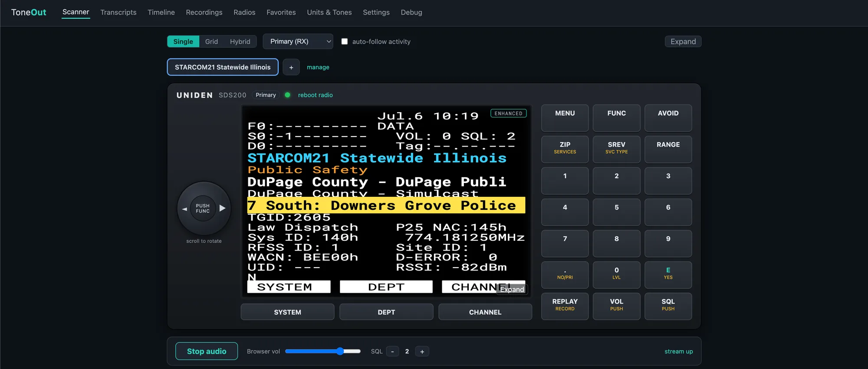Click keypad number 4
This screenshot has width=868, height=369.
pyautogui.click(x=565, y=212)
